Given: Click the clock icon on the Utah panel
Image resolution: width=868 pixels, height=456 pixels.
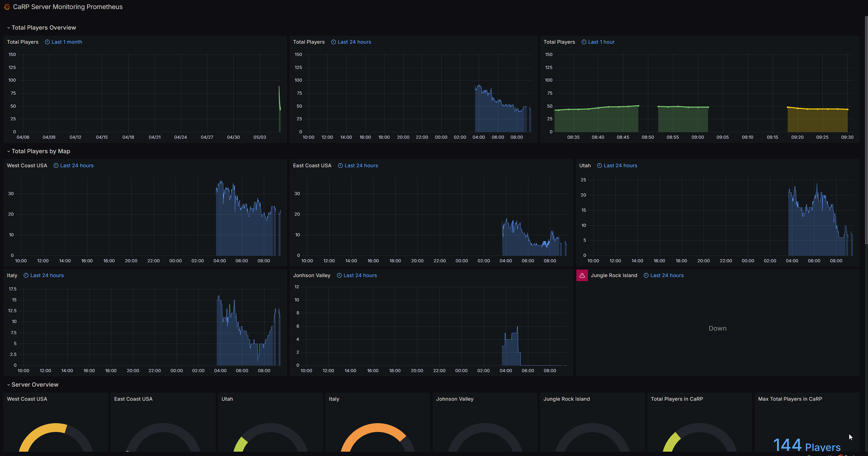Looking at the screenshot, I should pyautogui.click(x=600, y=165).
